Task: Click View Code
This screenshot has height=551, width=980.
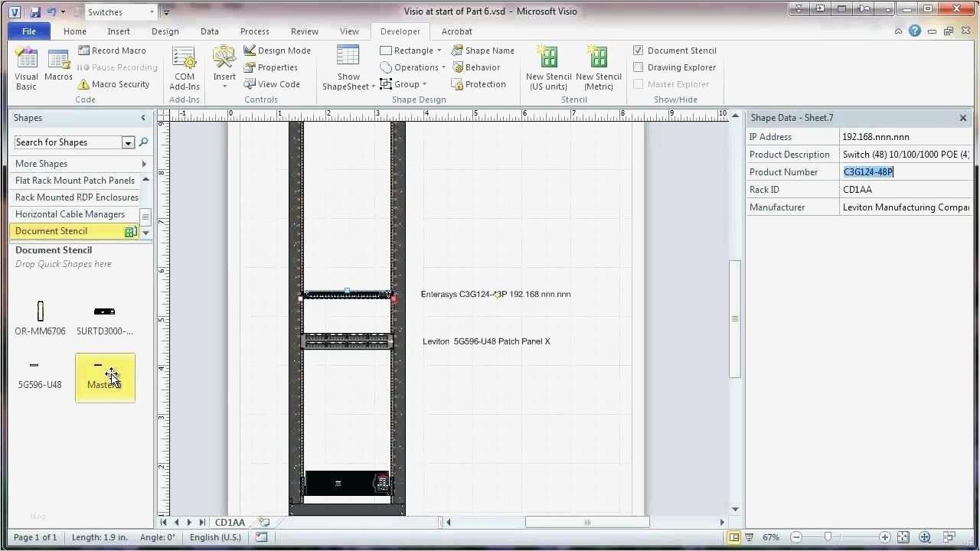Action: tap(272, 84)
